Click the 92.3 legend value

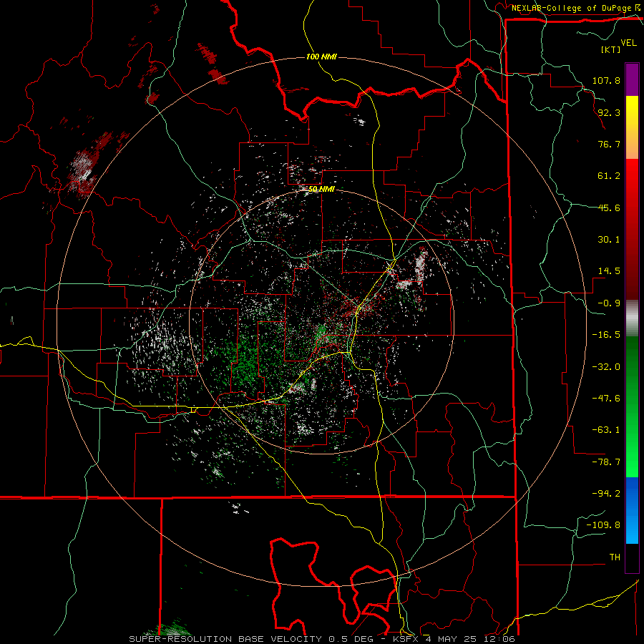pyautogui.click(x=609, y=112)
